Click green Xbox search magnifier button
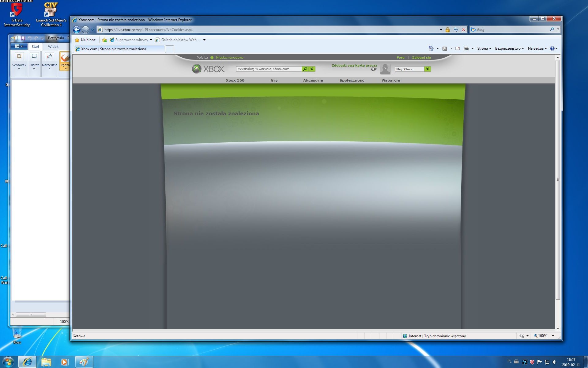588x368 pixels. [305, 69]
